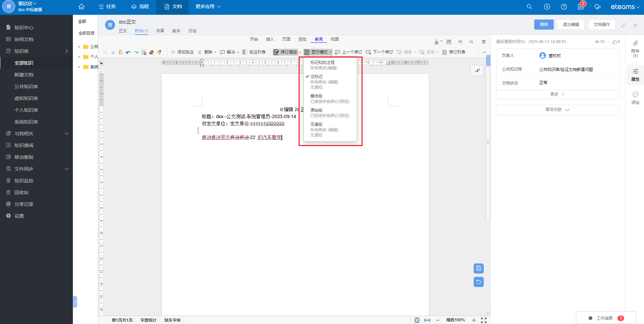
Task: Click the floating blue save button
Action: pos(479,268)
